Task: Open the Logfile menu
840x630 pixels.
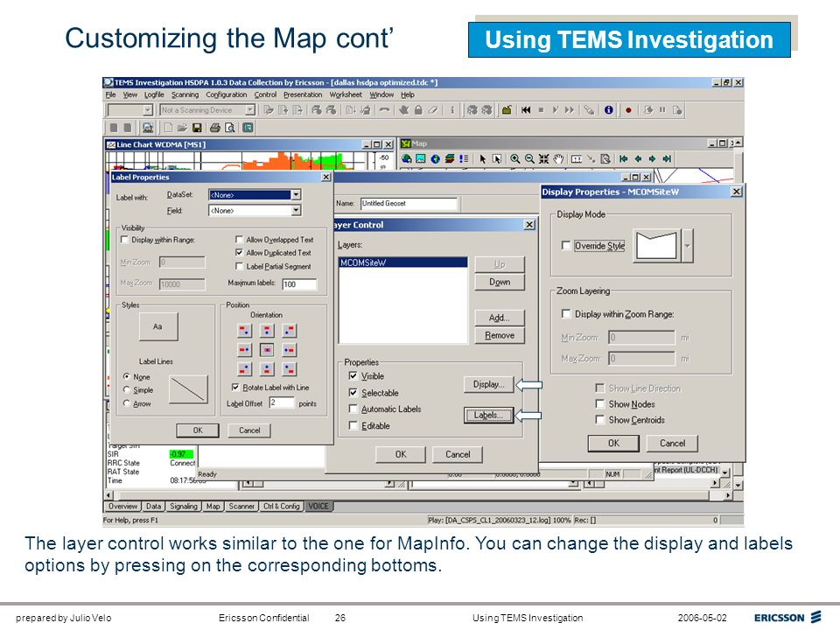Action: (154, 94)
